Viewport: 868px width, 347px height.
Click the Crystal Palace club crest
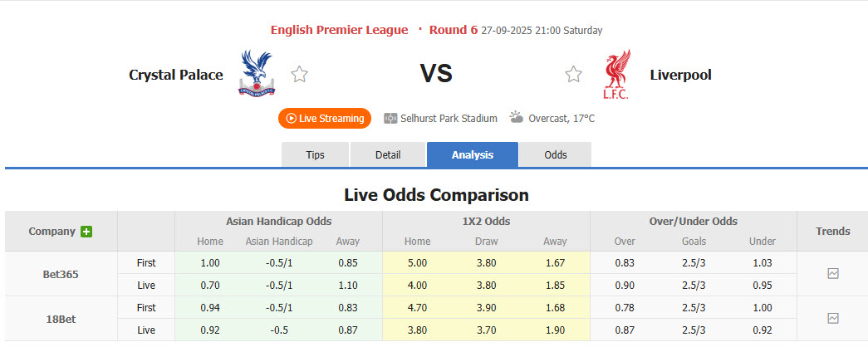257,74
